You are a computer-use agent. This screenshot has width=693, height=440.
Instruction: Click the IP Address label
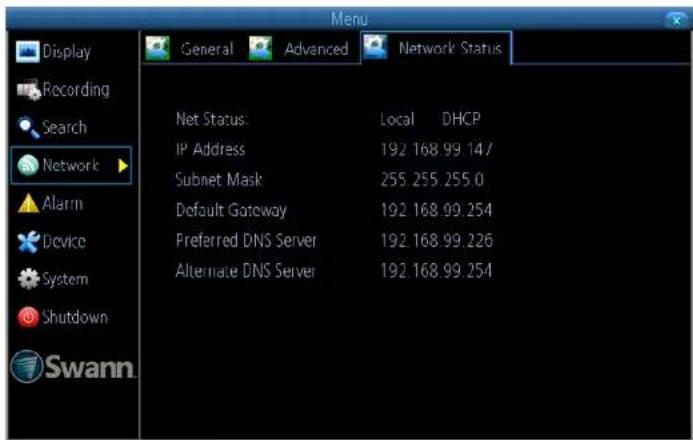click(210, 149)
